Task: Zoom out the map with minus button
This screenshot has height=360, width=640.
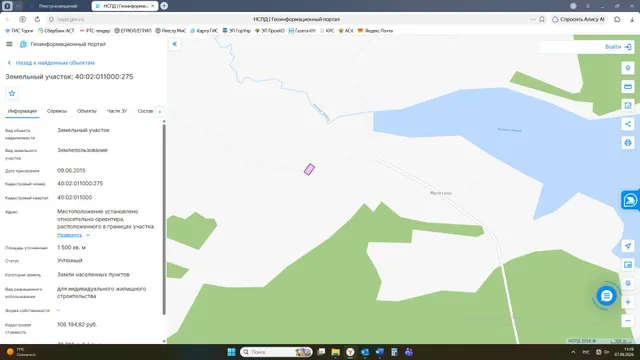Action: coord(628,321)
